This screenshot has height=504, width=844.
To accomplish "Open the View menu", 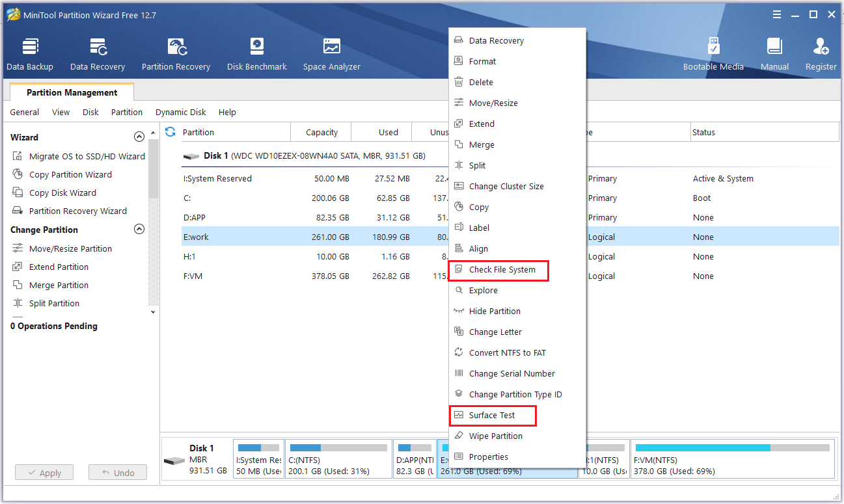I will coord(61,112).
